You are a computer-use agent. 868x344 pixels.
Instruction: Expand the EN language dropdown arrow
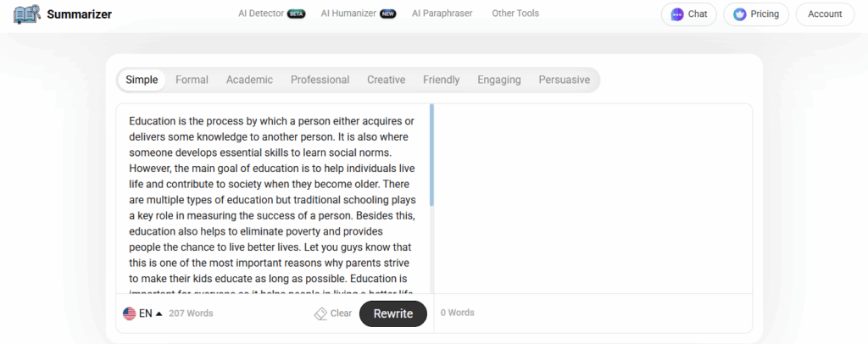pos(159,313)
